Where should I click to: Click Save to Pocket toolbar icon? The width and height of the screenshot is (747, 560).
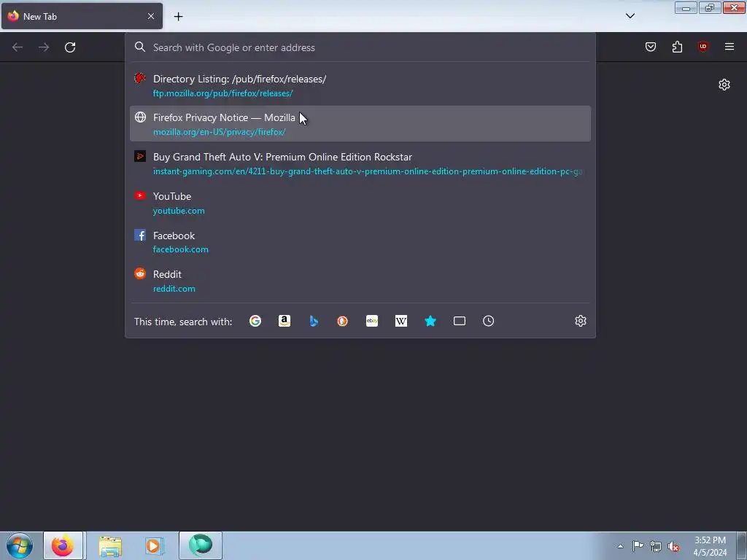click(651, 47)
